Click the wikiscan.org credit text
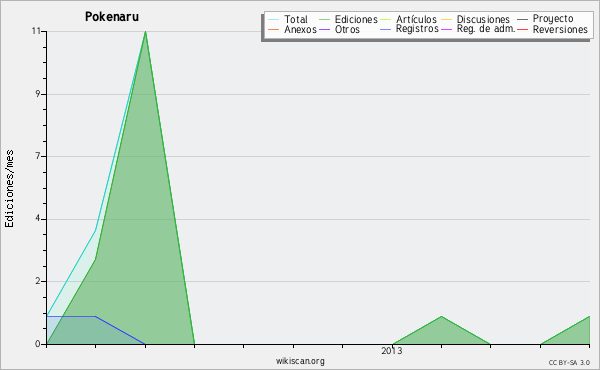This screenshot has height=370, width=600. coord(300,361)
